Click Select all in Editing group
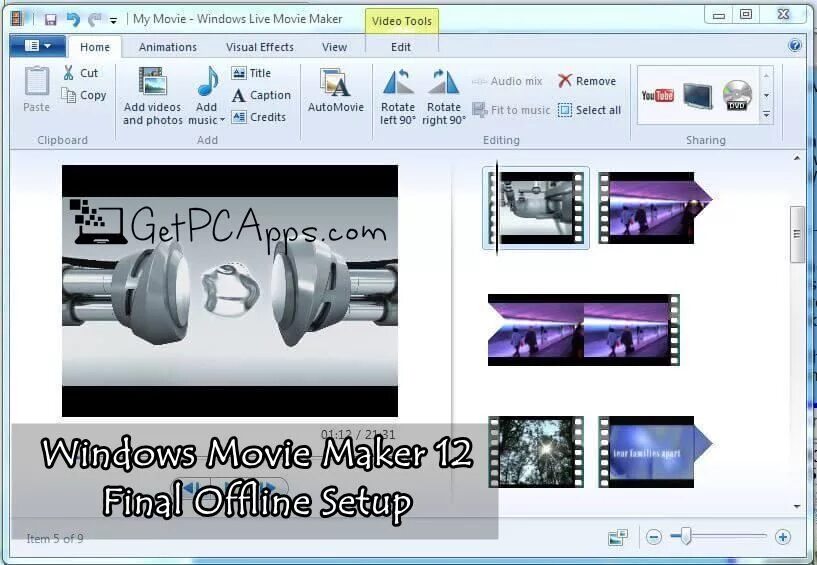Viewport: 817px width, 565px height. (589, 110)
